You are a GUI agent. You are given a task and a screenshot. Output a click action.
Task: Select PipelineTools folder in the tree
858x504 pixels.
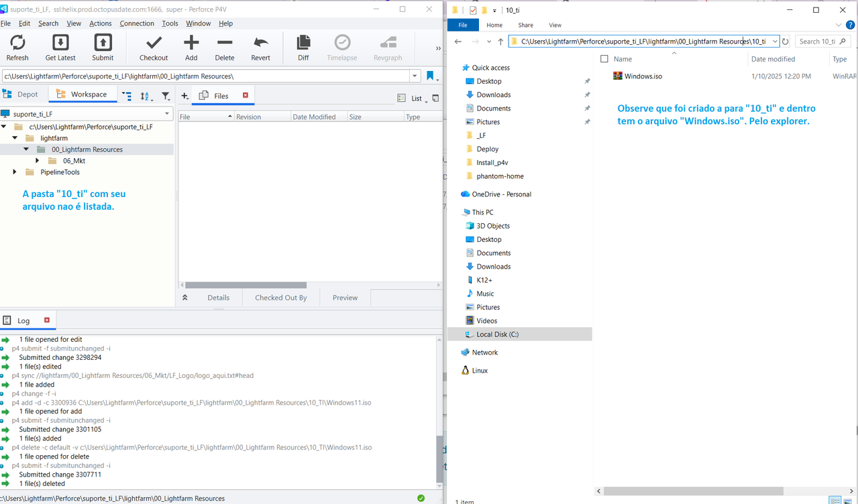pyautogui.click(x=60, y=172)
